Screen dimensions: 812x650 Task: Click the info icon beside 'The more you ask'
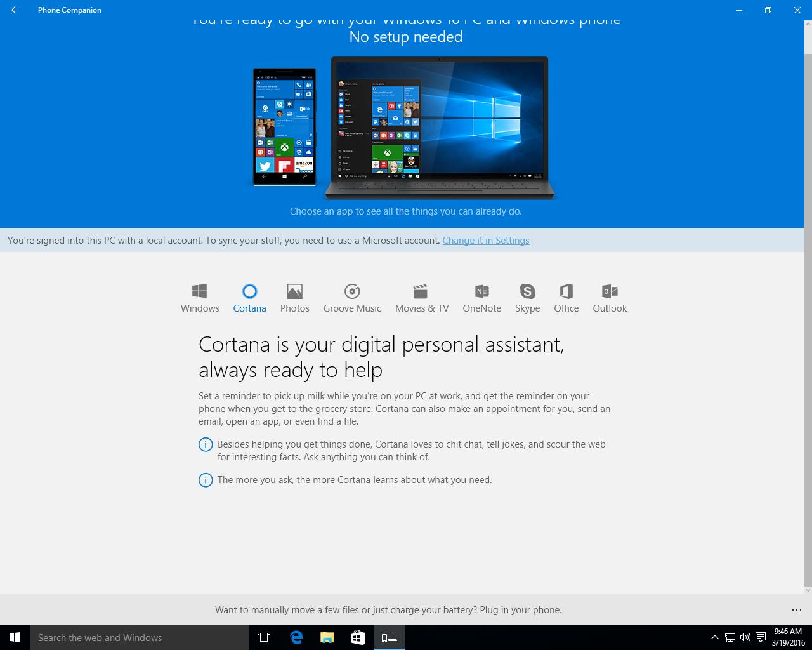[206, 480]
